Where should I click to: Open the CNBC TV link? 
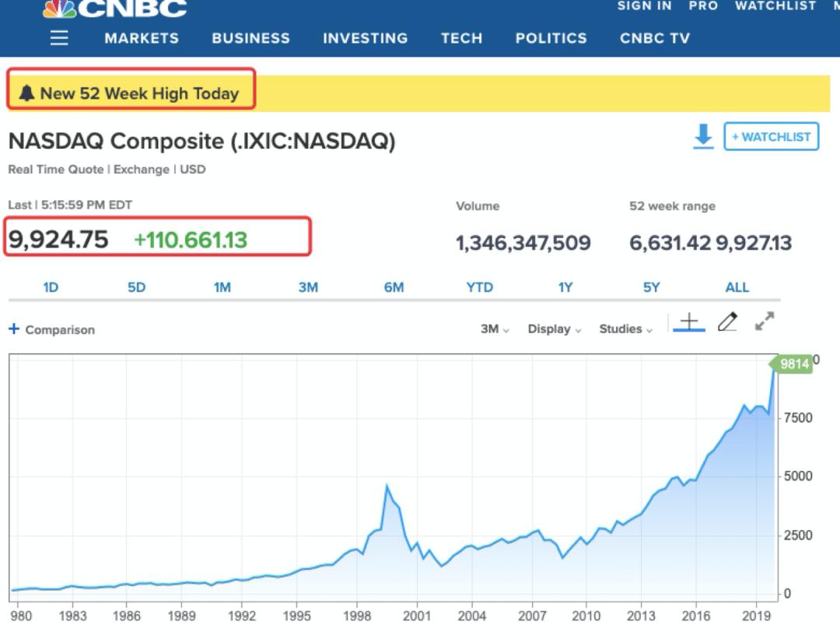click(654, 38)
